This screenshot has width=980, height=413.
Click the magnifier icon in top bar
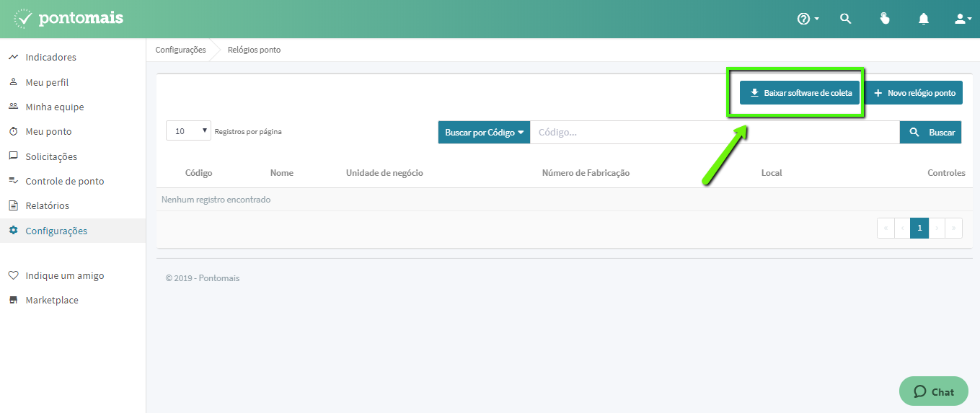(x=846, y=19)
